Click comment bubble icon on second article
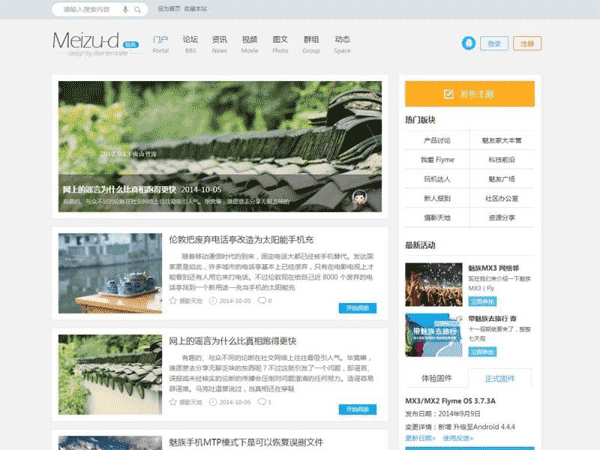This screenshot has width=600, height=450. (x=261, y=401)
